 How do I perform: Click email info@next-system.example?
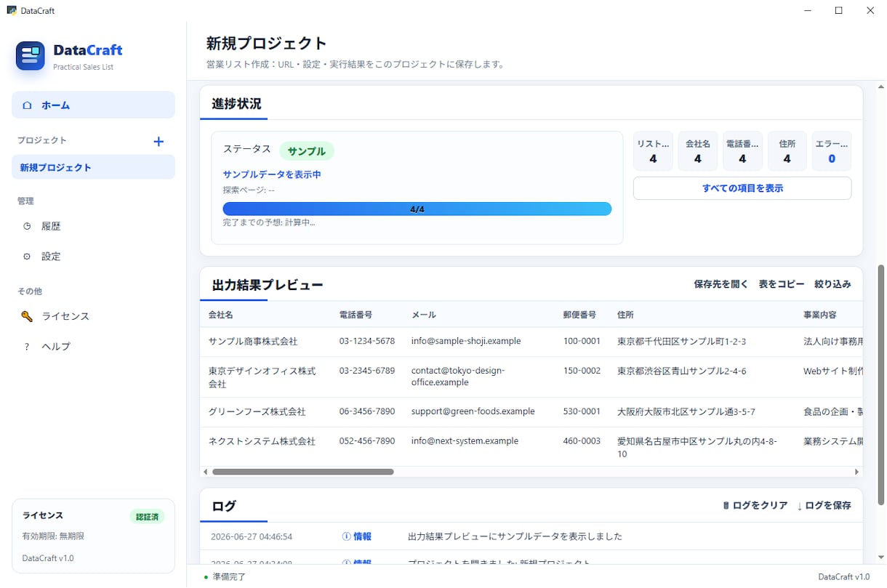(x=465, y=441)
